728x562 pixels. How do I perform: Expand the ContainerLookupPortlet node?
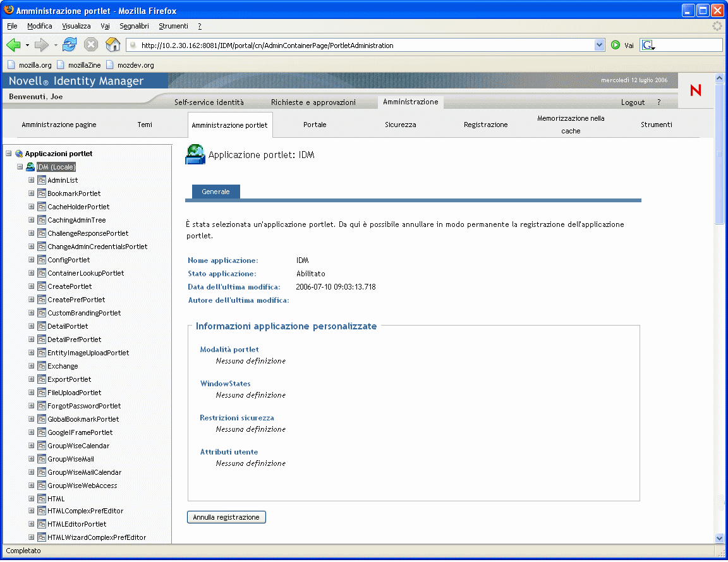(x=31, y=272)
